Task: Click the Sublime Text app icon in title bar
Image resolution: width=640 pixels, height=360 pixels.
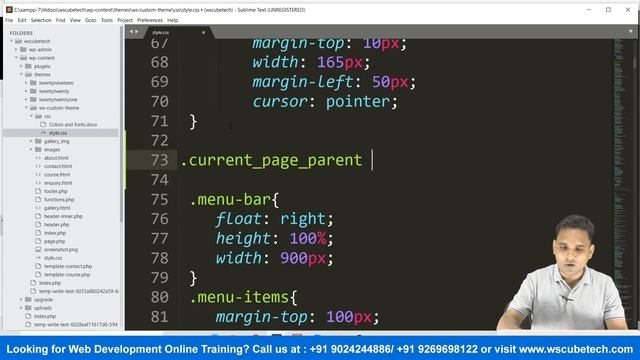Action: [x=9, y=9]
